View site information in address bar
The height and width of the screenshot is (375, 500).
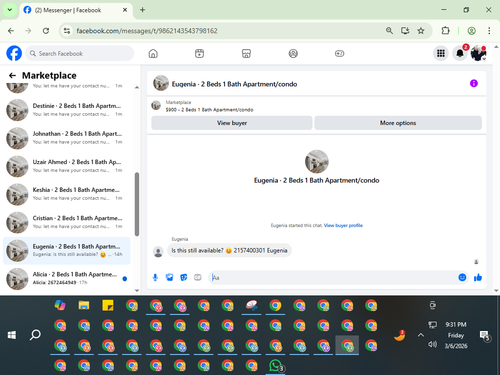coord(67,31)
